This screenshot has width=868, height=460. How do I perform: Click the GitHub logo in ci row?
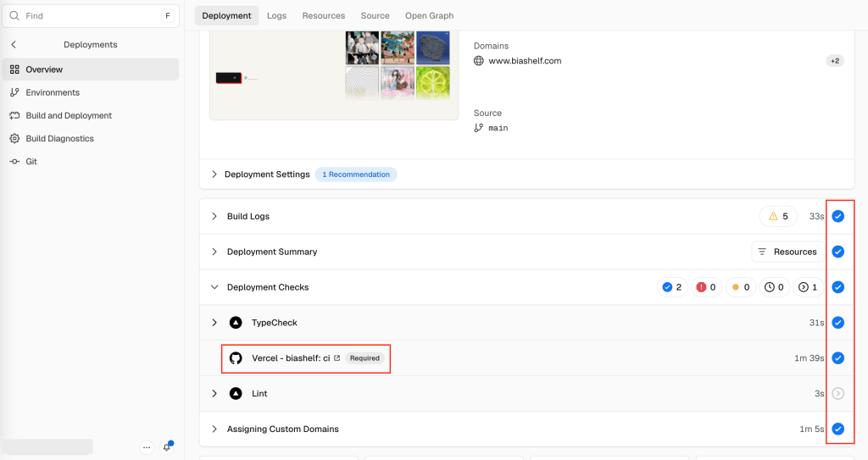pos(236,357)
